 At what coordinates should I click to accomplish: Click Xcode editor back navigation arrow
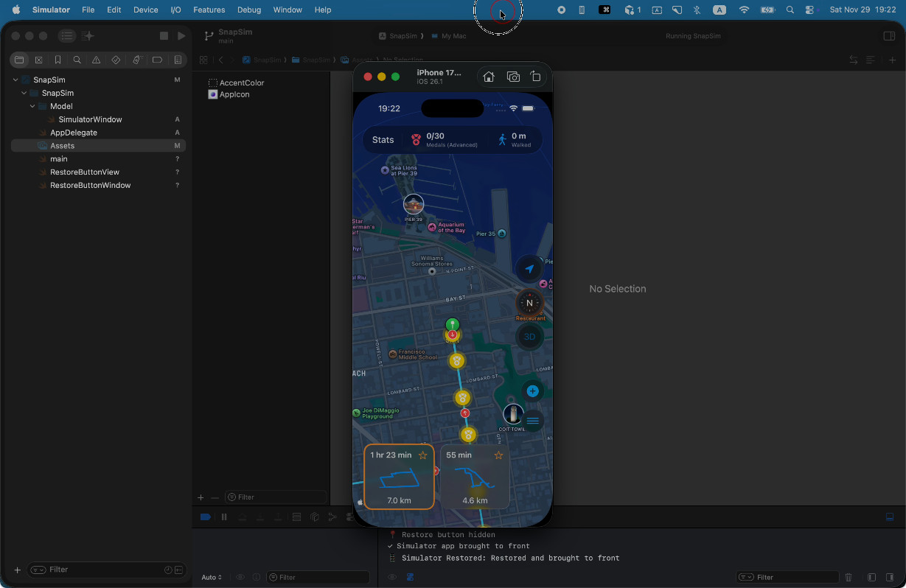tap(221, 60)
